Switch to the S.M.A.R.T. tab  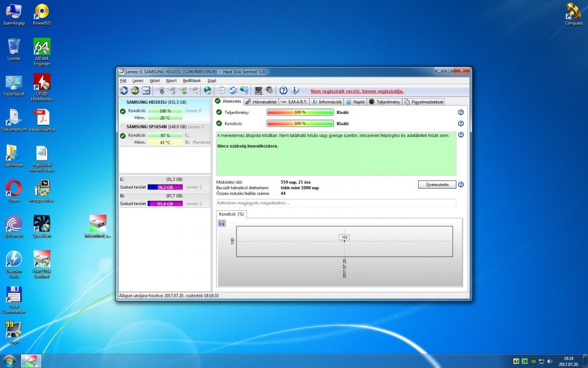[294, 102]
